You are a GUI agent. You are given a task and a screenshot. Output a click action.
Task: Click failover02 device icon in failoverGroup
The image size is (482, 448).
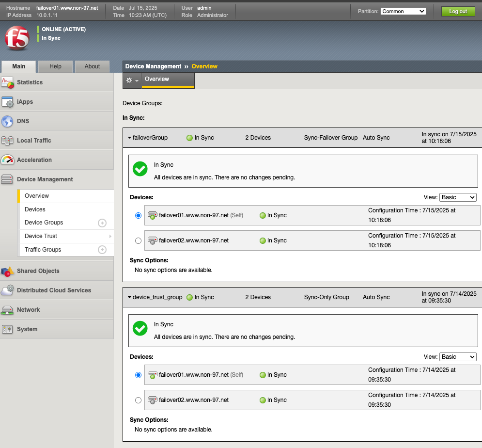pyautogui.click(x=153, y=240)
